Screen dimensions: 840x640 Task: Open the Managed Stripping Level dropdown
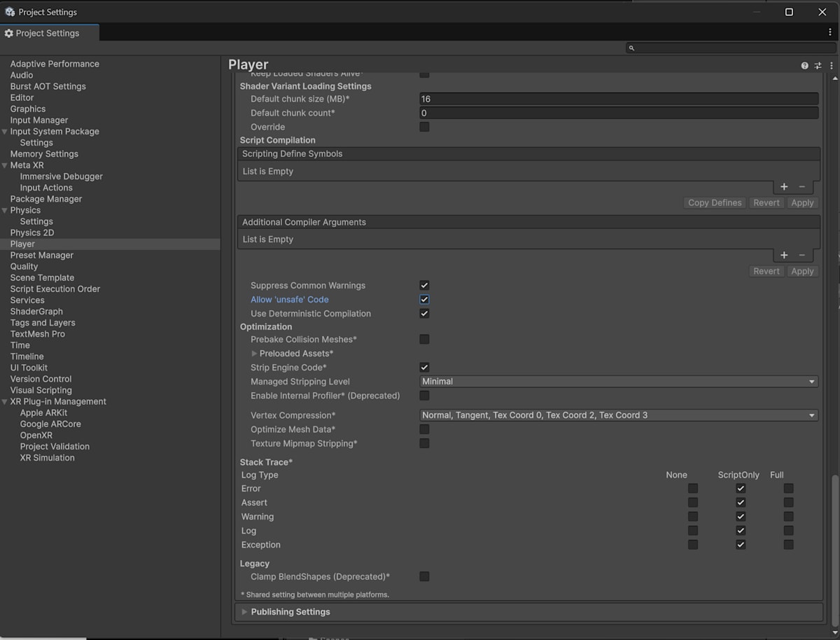click(619, 382)
